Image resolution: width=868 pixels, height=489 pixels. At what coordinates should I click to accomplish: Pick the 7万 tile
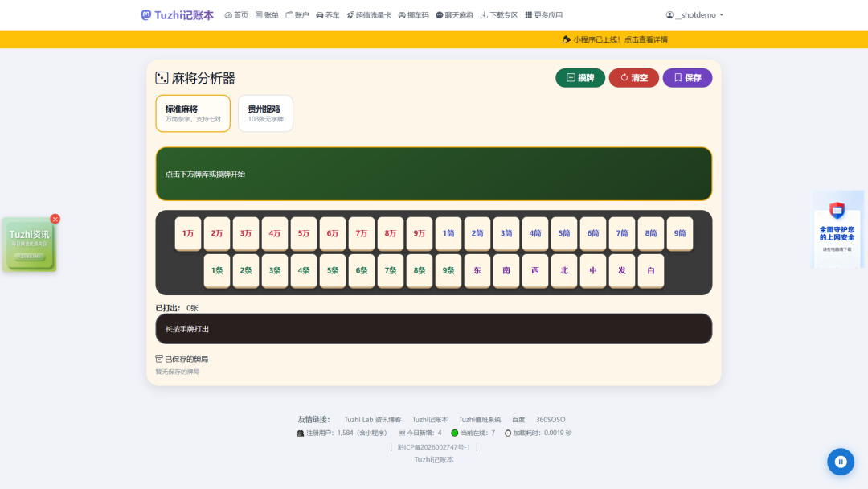pos(362,234)
